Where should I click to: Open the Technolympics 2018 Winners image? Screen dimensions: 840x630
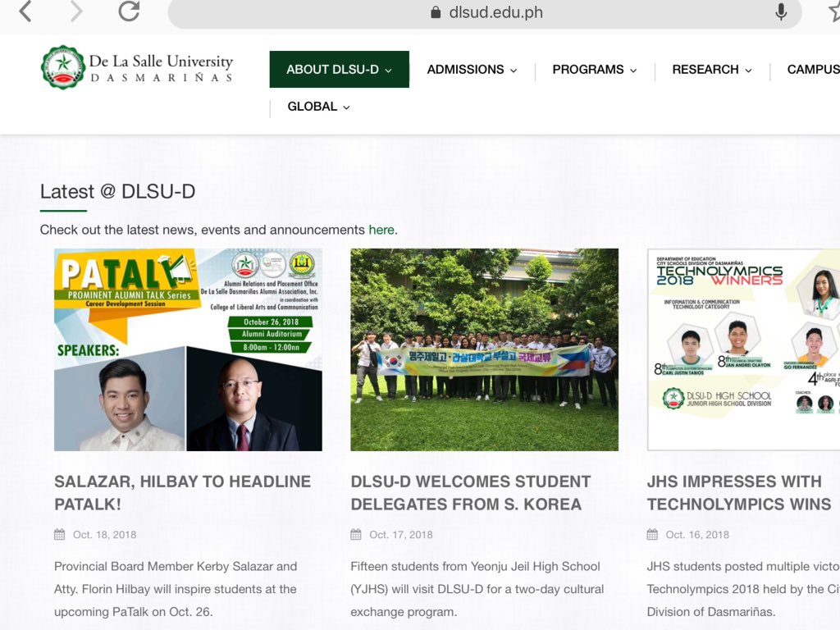click(743, 349)
